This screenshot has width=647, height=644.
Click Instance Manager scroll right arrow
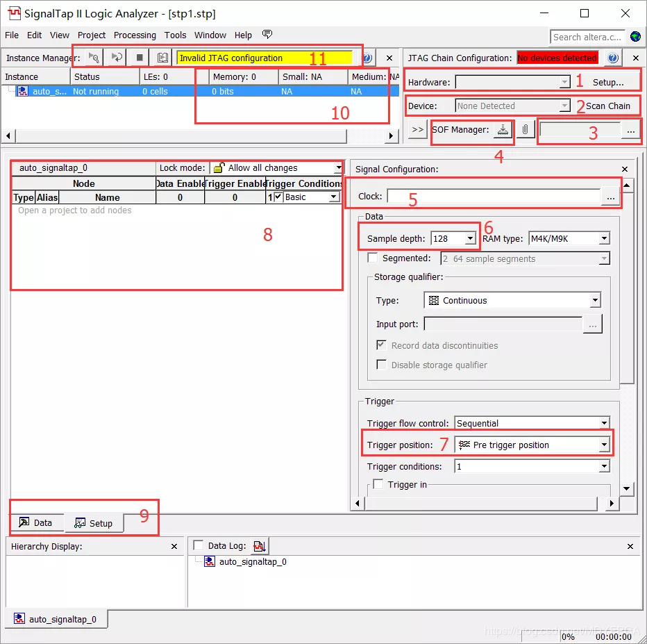click(391, 136)
